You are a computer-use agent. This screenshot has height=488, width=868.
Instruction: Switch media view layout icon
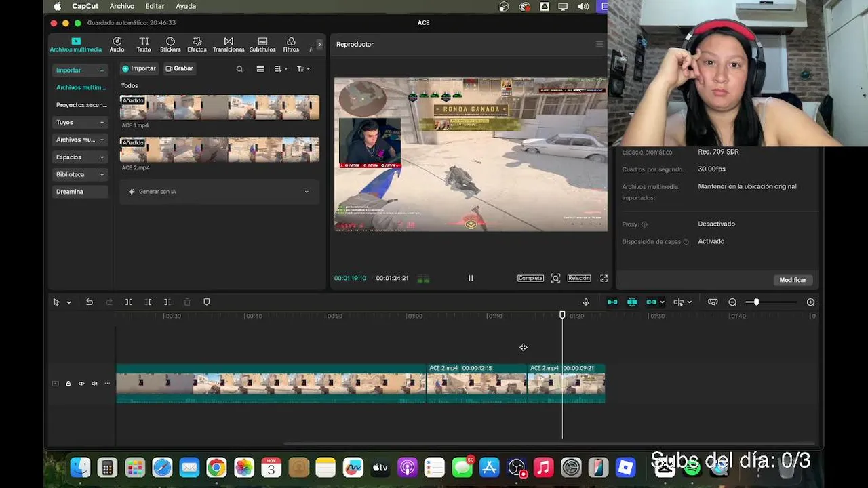[x=260, y=68]
